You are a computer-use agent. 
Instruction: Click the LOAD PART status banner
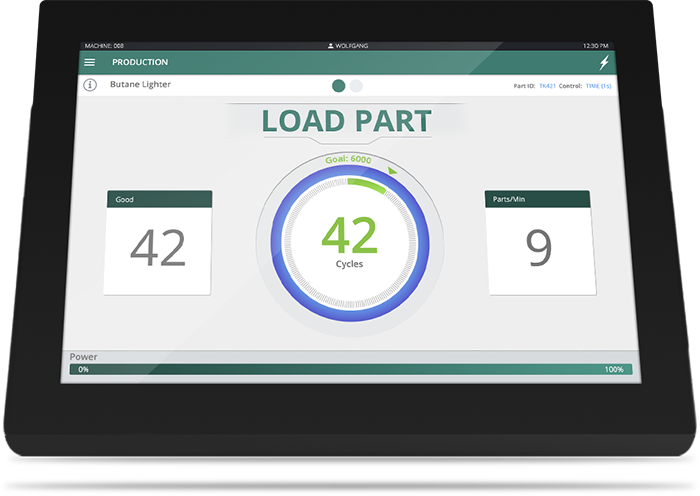[346, 121]
